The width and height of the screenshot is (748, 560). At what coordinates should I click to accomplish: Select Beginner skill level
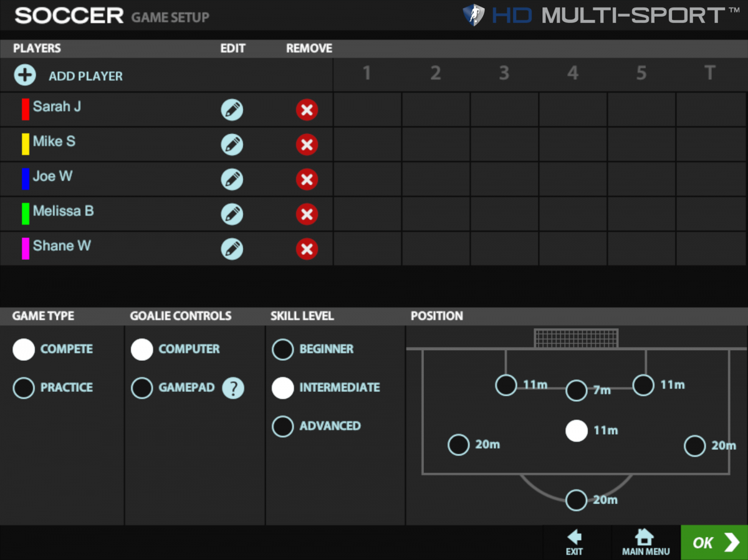[x=283, y=349]
